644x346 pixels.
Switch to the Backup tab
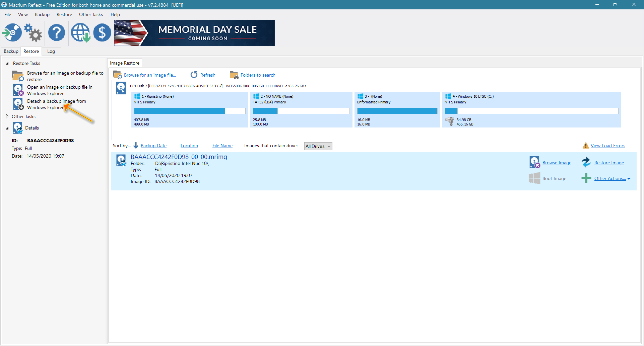pos(11,51)
